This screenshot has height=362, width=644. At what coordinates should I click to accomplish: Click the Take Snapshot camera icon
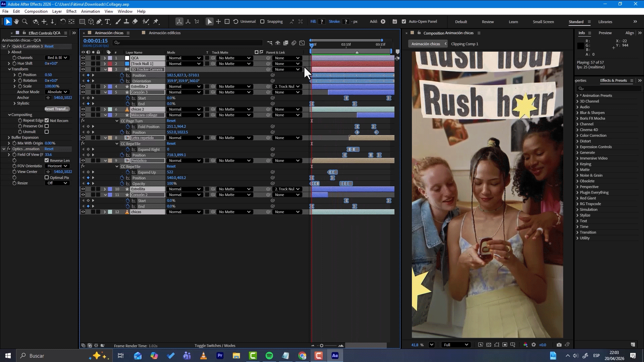(x=559, y=345)
